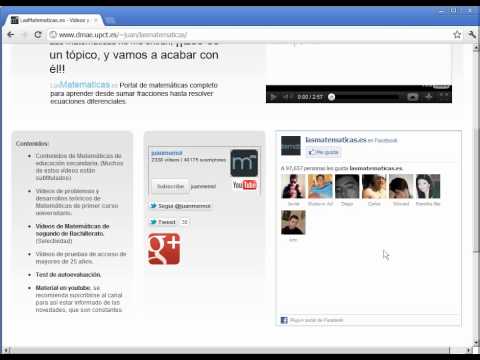The height and width of the screenshot is (360, 480).
Task: Reload the page with the refresh icon
Action: [x=38, y=34]
